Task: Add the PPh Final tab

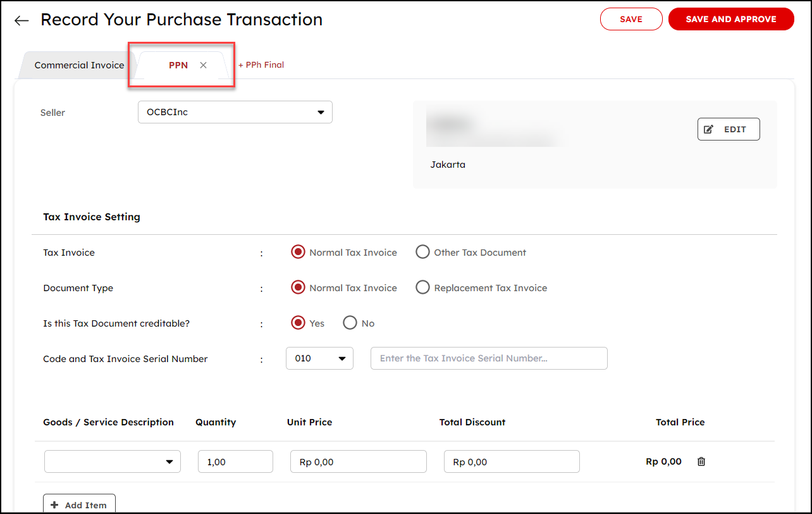Action: (x=261, y=65)
